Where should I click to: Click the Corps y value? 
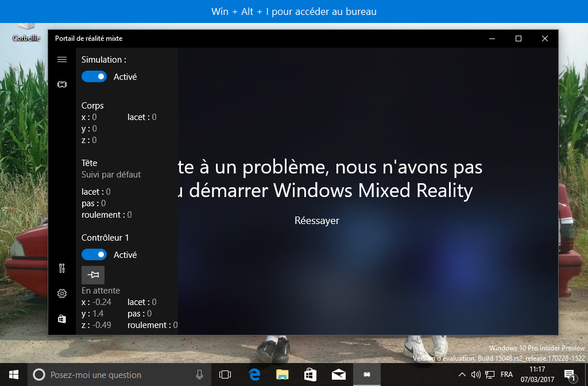point(95,129)
